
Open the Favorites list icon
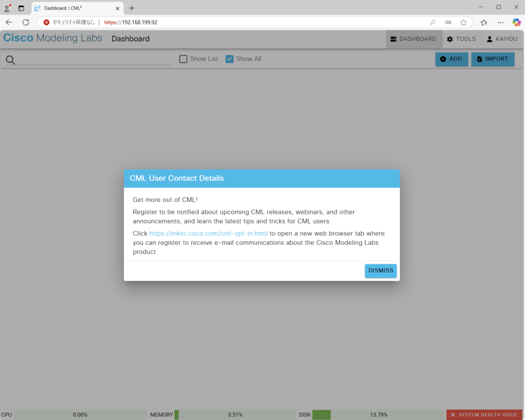click(x=484, y=23)
